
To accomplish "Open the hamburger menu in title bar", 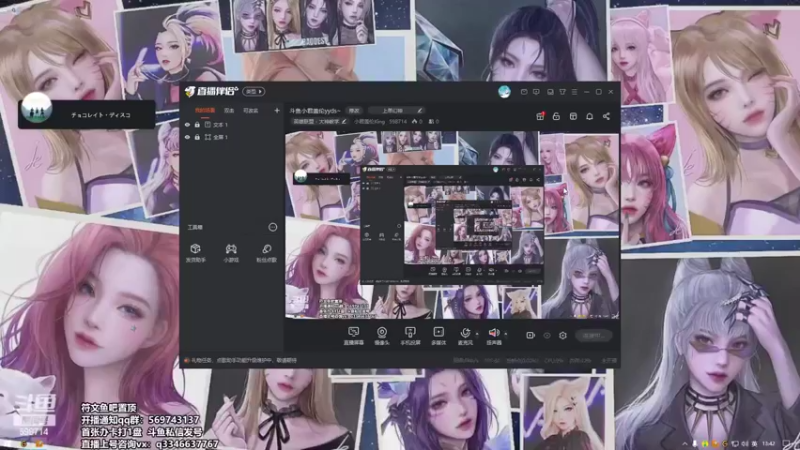I will (x=574, y=92).
